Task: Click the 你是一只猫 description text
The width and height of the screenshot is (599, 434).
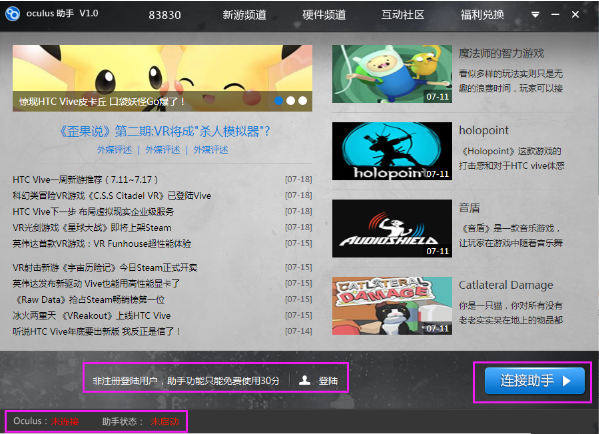Action: 511,313
